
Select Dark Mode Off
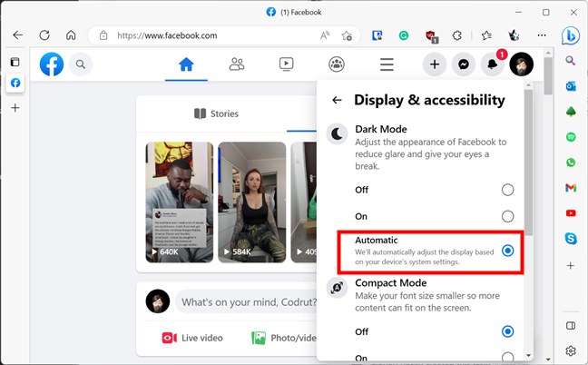(x=508, y=190)
